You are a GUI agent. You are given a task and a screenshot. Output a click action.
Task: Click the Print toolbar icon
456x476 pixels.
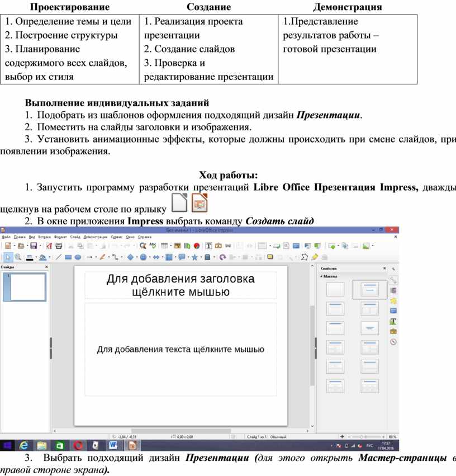coord(59,246)
